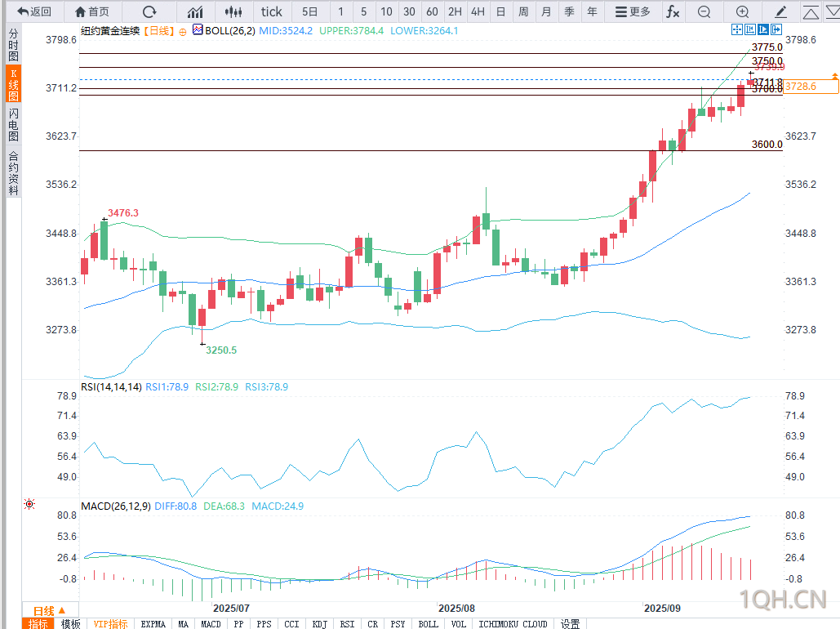The image size is (840, 629).
Task: Toggle the tick chart view
Action: 271,11
